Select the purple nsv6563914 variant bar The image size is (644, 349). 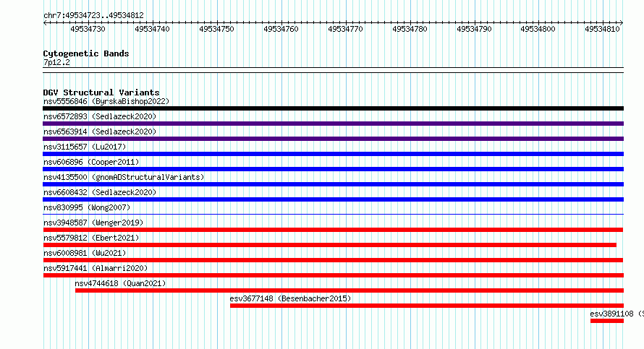(x=333, y=139)
